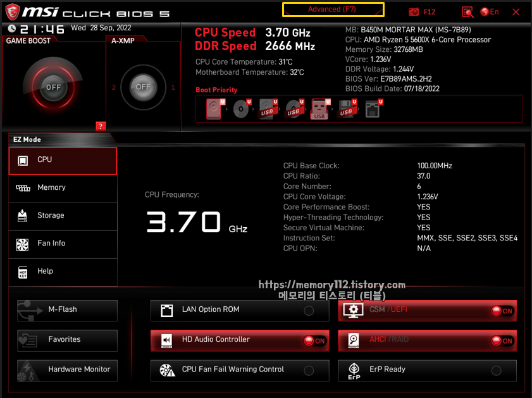
Task: Switch the AHCI/RAID ON toggle
Action: coord(502,340)
